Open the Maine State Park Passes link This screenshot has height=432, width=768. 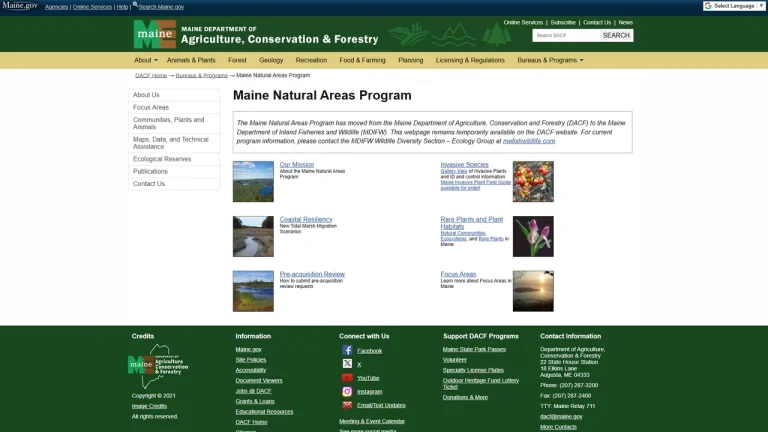point(474,349)
